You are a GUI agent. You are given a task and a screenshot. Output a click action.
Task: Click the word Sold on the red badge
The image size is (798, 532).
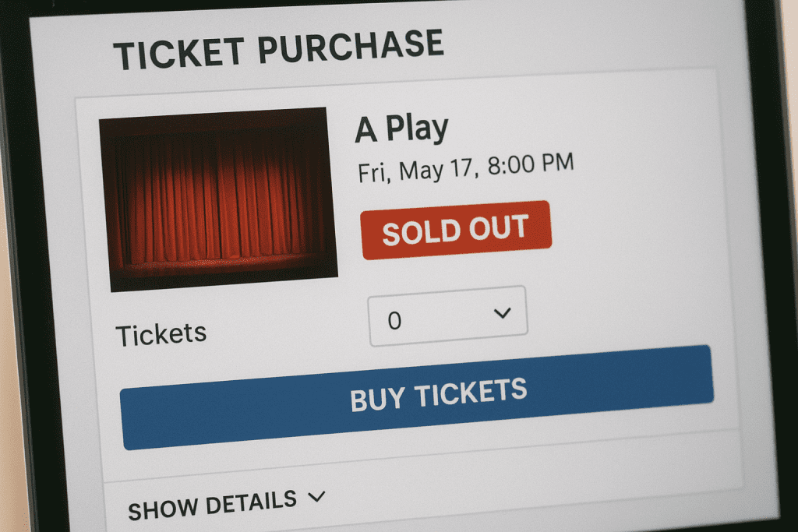[x=414, y=232]
